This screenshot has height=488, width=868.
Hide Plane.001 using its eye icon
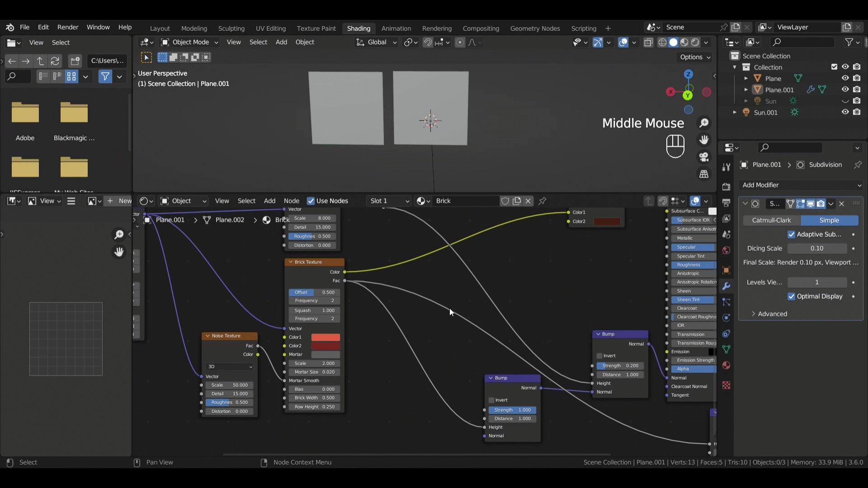(x=845, y=89)
